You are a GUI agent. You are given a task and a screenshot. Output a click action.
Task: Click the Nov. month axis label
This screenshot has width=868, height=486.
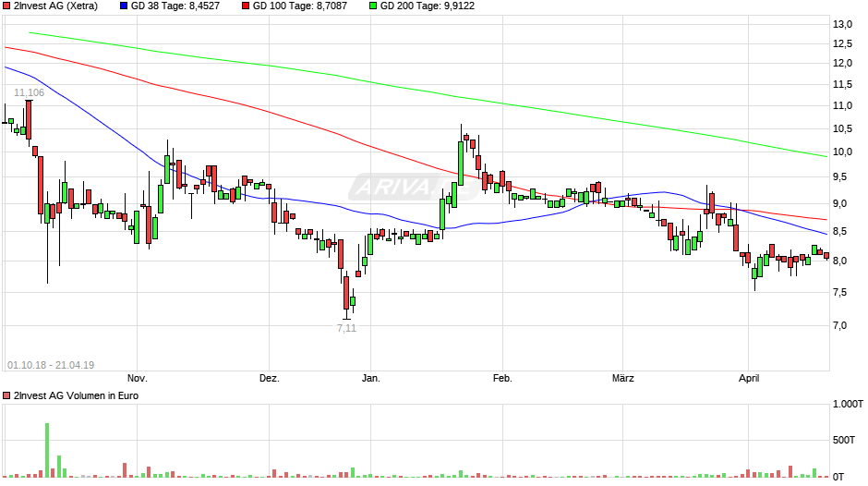coord(138,378)
